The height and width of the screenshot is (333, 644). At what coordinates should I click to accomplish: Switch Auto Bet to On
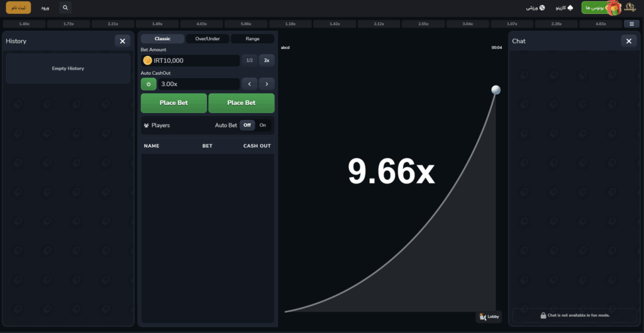tap(263, 125)
